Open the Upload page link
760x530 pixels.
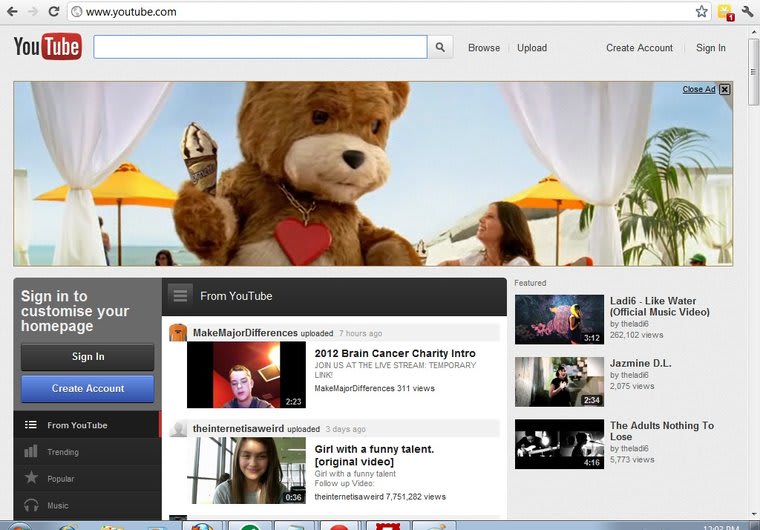(532, 48)
